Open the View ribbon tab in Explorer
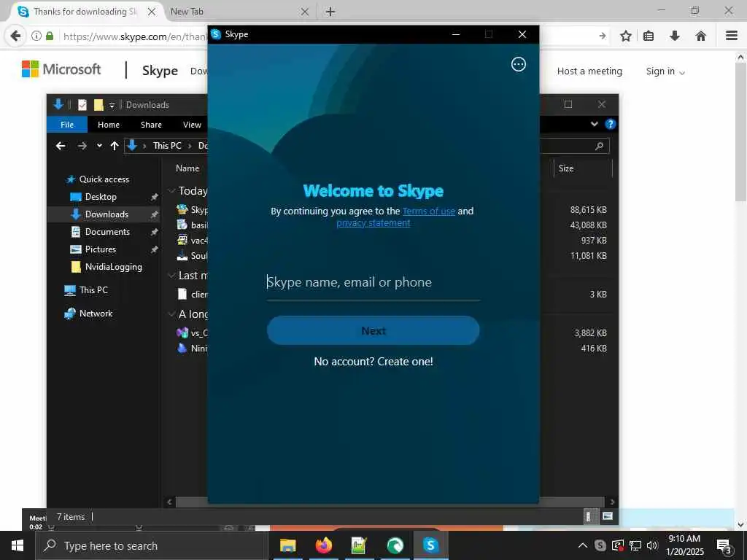This screenshot has width=747, height=560. (x=192, y=125)
